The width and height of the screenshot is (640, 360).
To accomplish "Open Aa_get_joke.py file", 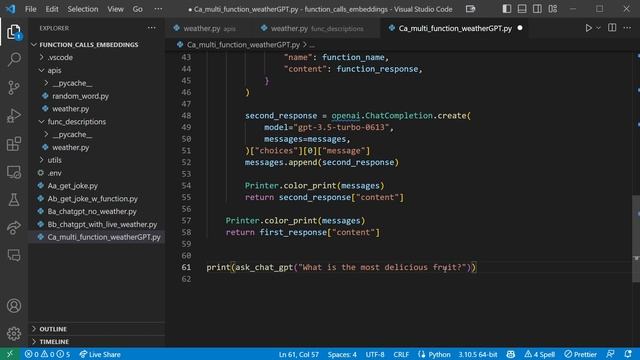I will tap(73, 186).
